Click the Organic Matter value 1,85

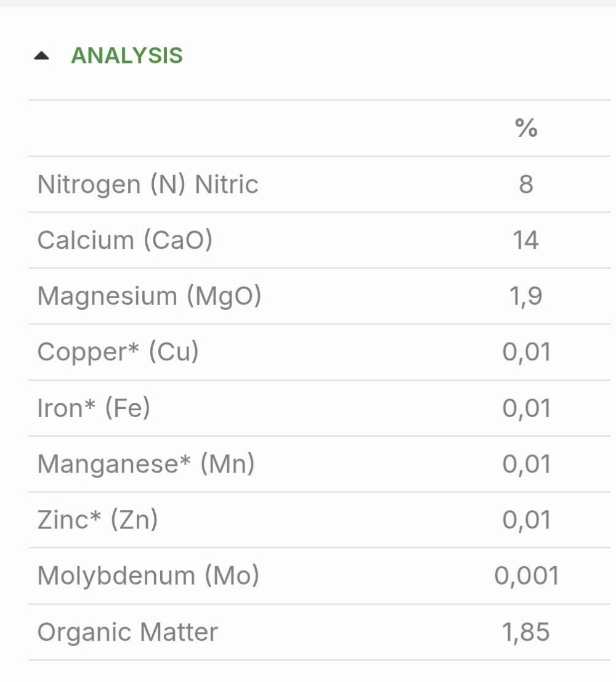(526, 632)
